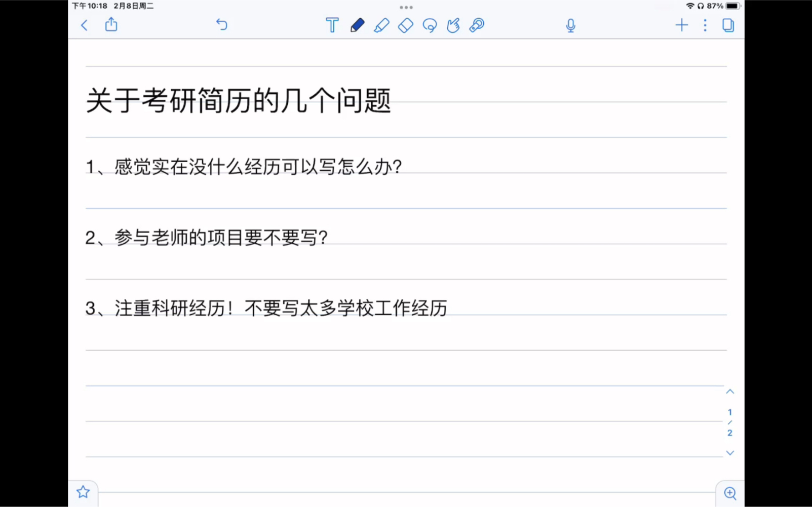Image resolution: width=812 pixels, height=507 pixels.
Task: Undo the last action
Action: coord(222,24)
